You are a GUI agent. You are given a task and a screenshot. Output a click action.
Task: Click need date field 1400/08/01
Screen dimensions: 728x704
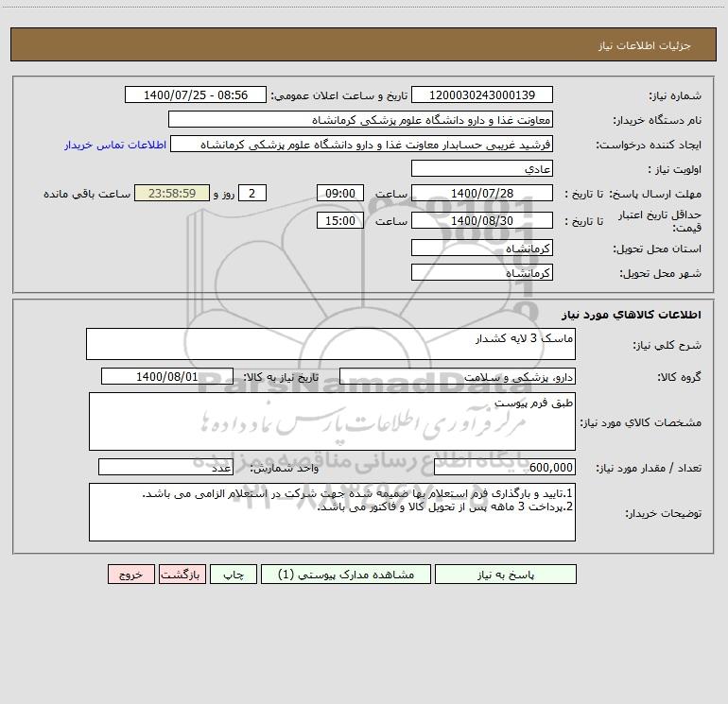tap(167, 376)
